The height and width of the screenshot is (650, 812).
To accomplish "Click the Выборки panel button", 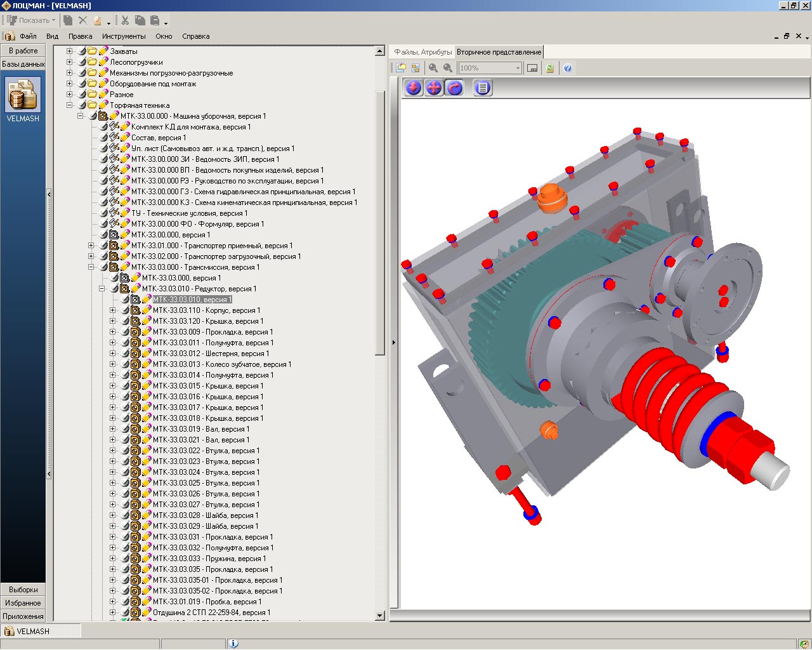I will coord(23,590).
